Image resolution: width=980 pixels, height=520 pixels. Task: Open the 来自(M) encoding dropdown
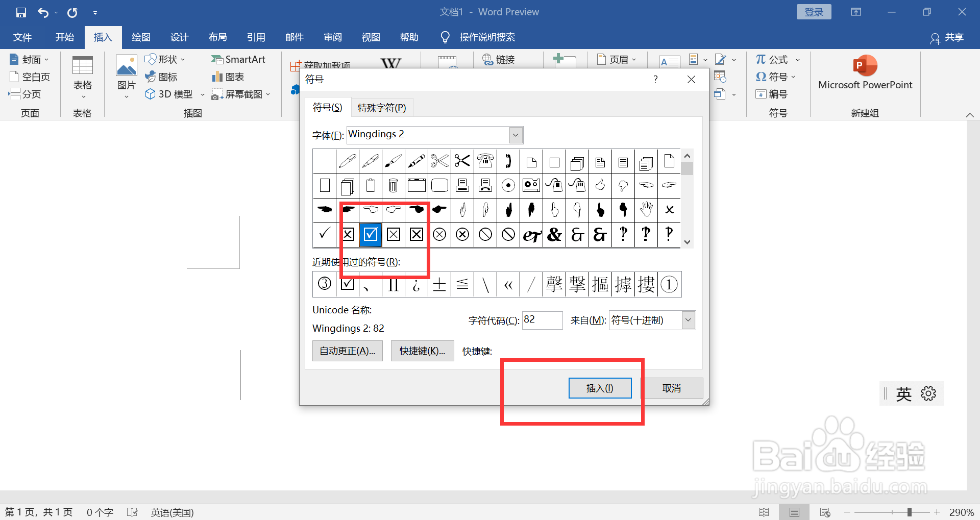pyautogui.click(x=689, y=320)
